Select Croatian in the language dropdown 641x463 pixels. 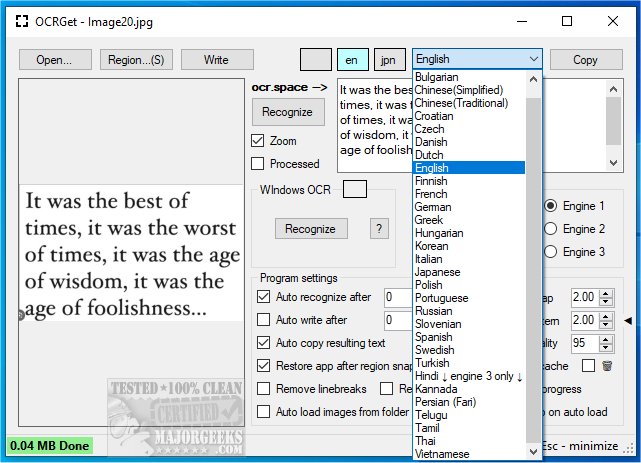pyautogui.click(x=469, y=116)
